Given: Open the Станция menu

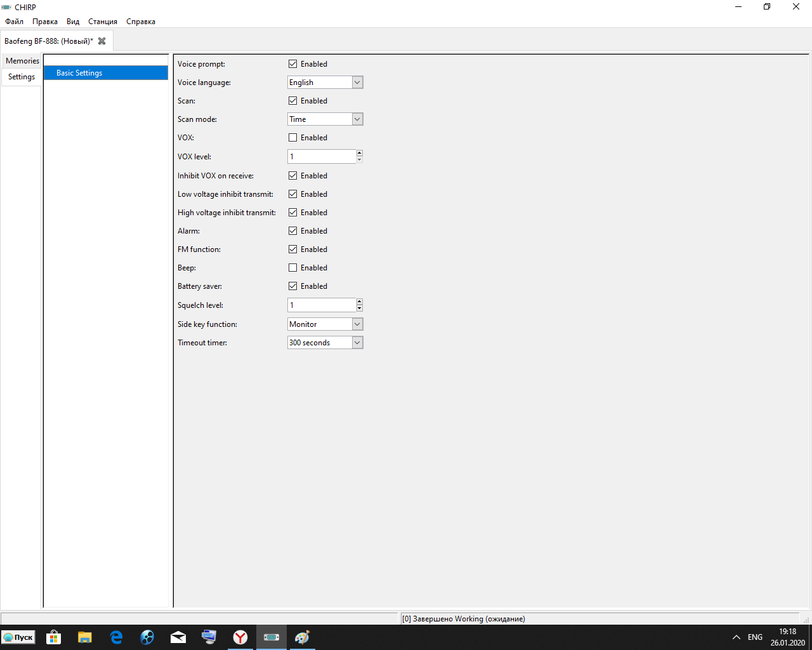Looking at the screenshot, I should [x=103, y=22].
